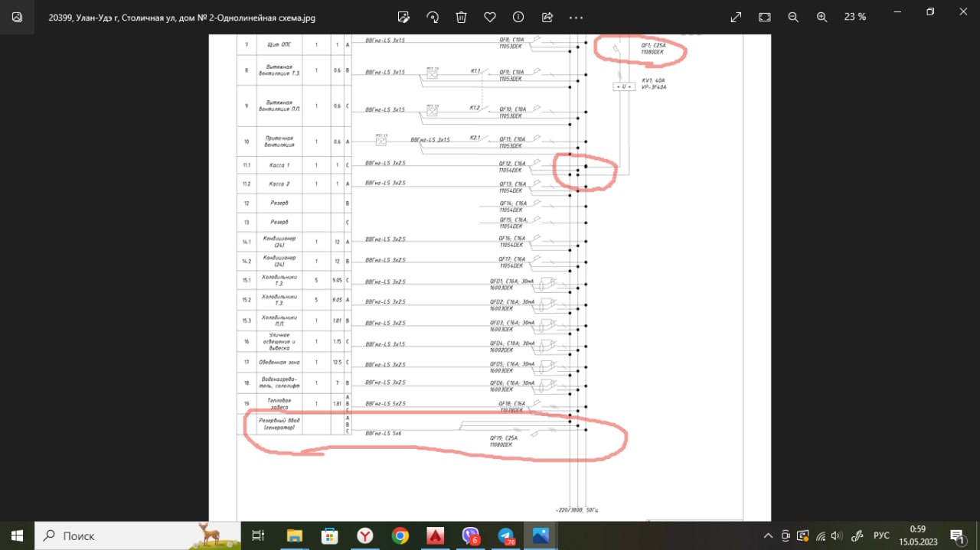Show file info with the info icon
The width and height of the screenshot is (980, 550).
[x=518, y=17]
